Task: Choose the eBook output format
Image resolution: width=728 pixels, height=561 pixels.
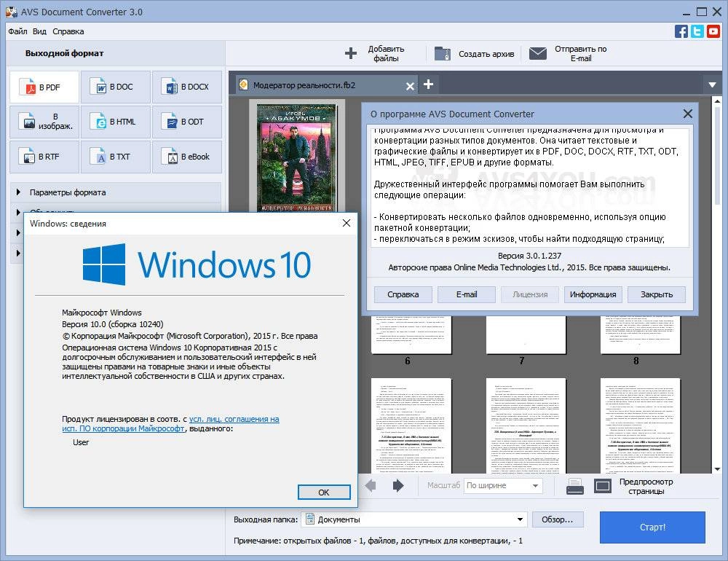Action: (x=187, y=157)
